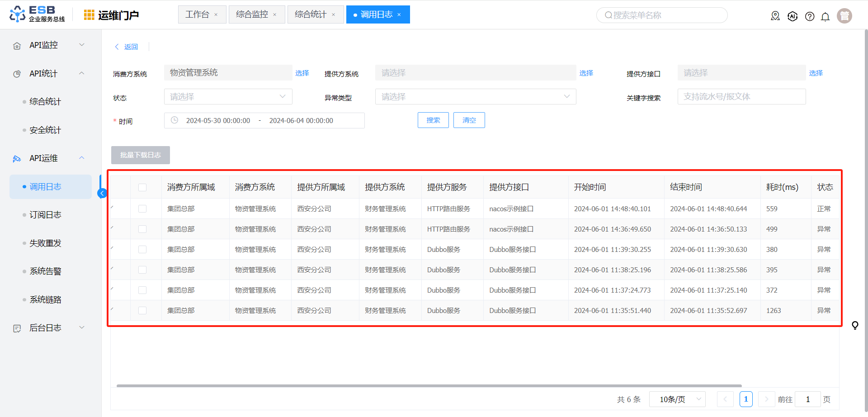Click the location pin icon in header
The image size is (868, 417).
(x=775, y=16)
